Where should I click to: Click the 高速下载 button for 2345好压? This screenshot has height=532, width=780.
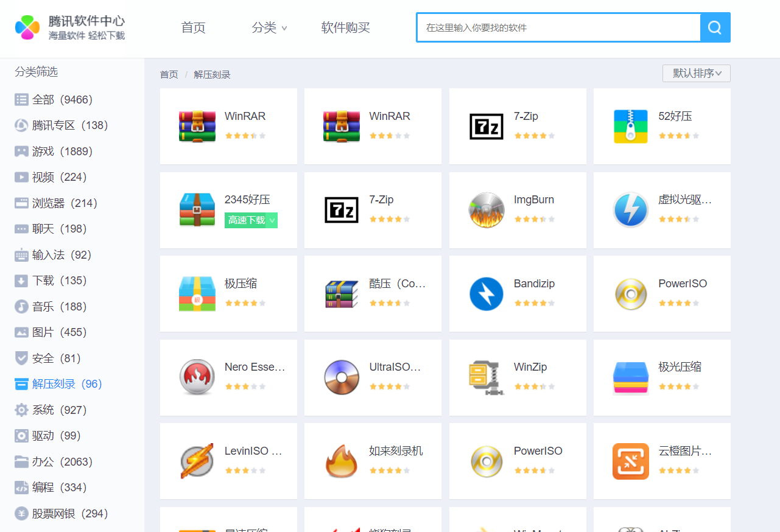247,220
